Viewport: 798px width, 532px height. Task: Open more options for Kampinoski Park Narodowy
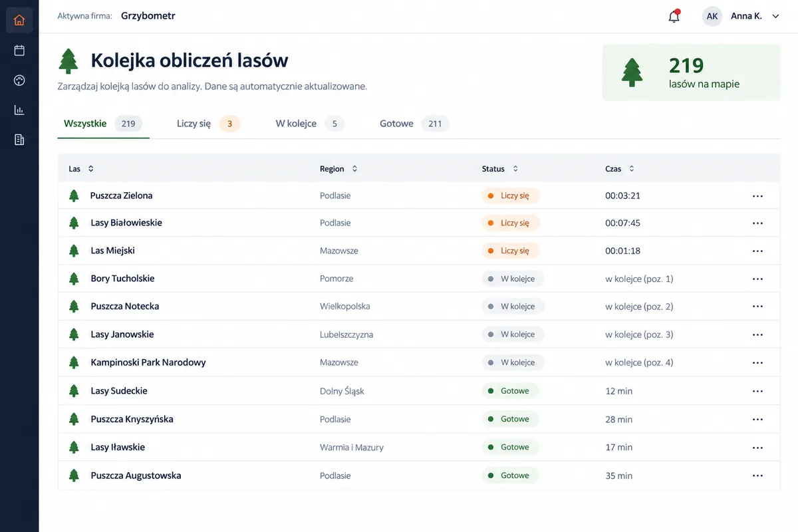[757, 363]
